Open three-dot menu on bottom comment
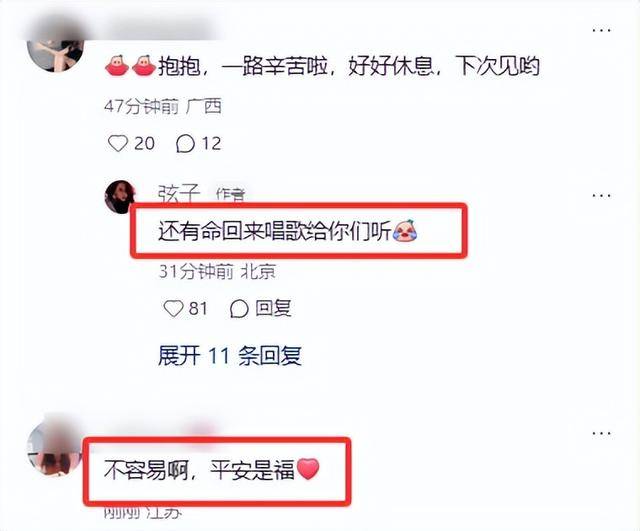This screenshot has width=640, height=531. pyautogui.click(x=601, y=433)
